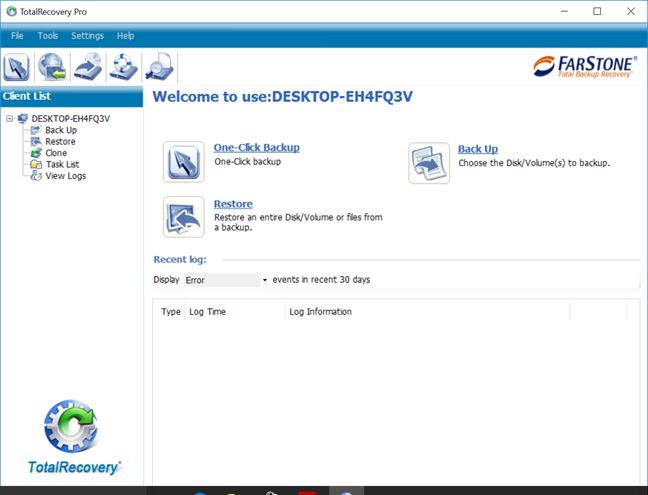This screenshot has width=648, height=495.
Task: Collapse the DESKTOP-EH4FQ3V tree node
Action: [10, 119]
